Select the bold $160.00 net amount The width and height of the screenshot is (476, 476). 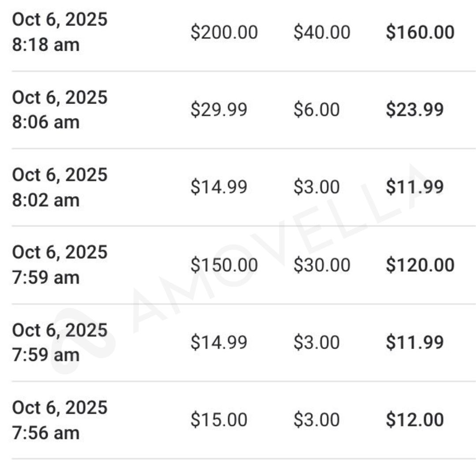tap(420, 33)
